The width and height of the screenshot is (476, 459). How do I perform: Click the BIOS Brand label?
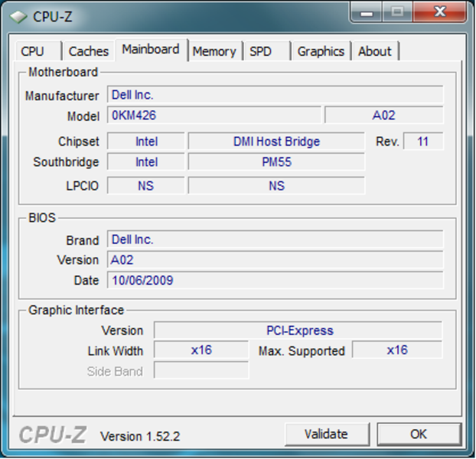pos(83,240)
